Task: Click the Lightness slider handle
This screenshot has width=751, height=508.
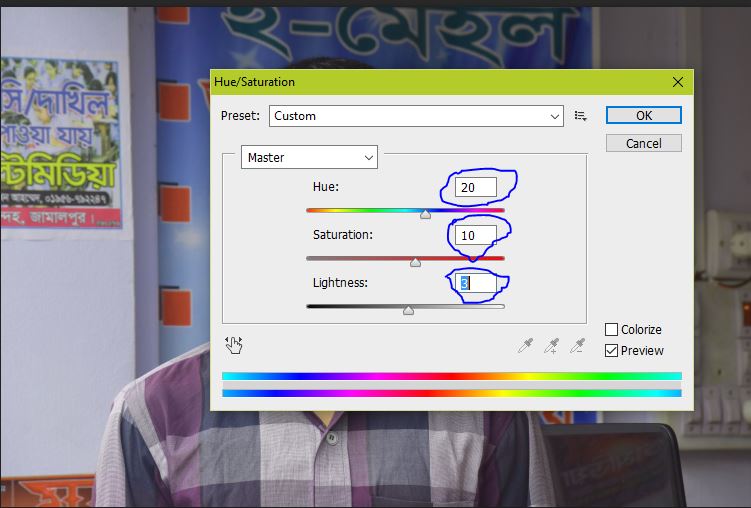Action: 408,310
